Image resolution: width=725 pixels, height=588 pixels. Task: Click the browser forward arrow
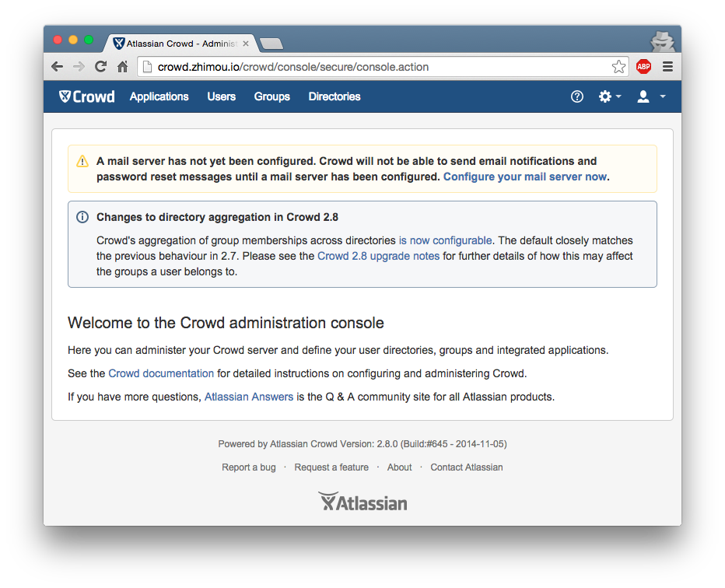[79, 67]
